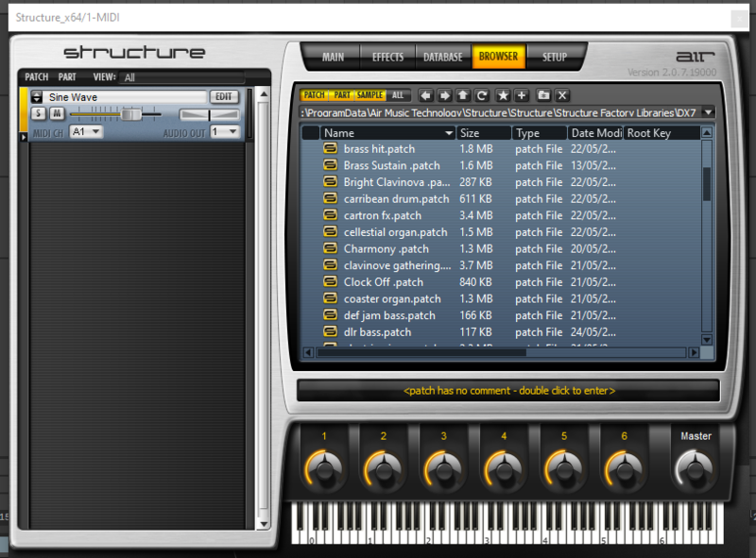The width and height of the screenshot is (756, 558).
Task: Click the Date Modified column header
Action: click(x=595, y=133)
